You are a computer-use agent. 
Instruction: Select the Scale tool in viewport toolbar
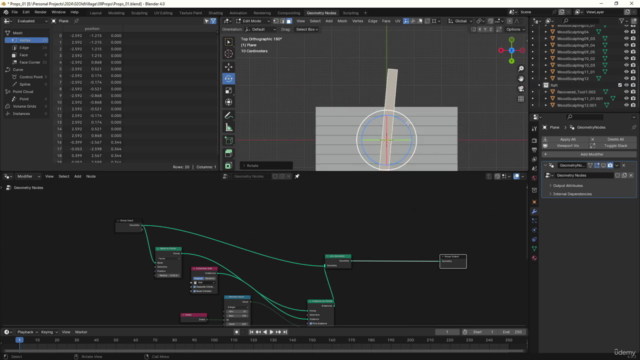[229, 90]
